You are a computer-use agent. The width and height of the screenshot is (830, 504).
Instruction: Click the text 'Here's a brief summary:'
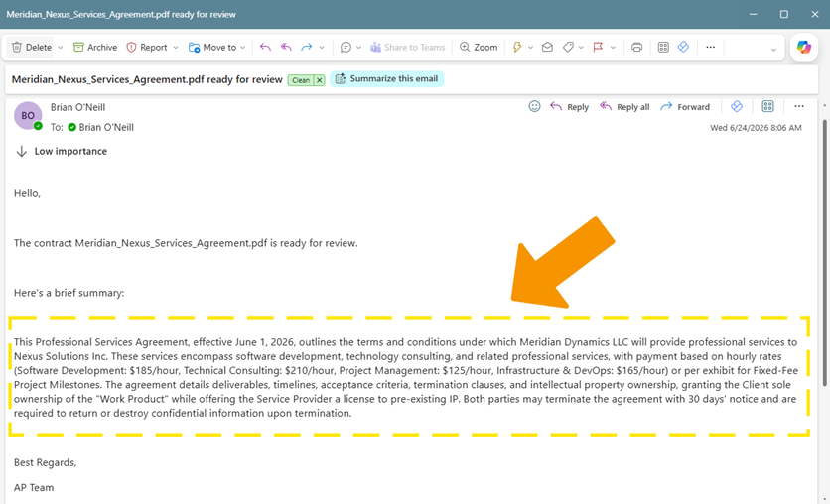[69, 293]
